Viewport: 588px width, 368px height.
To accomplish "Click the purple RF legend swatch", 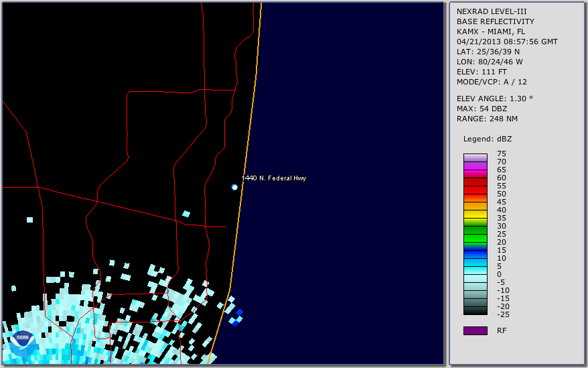I will (475, 330).
